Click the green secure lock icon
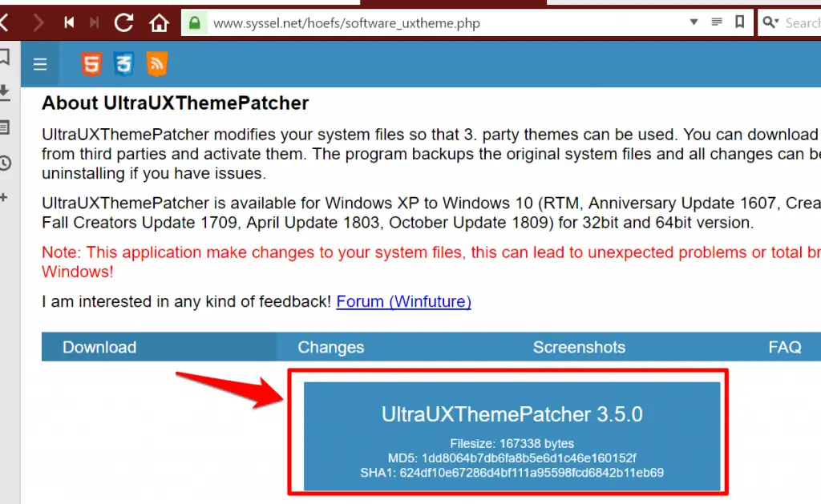The height and width of the screenshot is (504, 821). click(195, 23)
